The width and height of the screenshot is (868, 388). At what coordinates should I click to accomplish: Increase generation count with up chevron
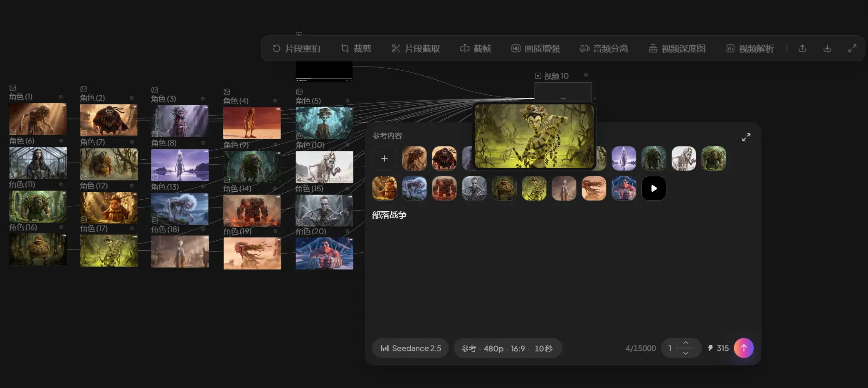pyautogui.click(x=686, y=343)
